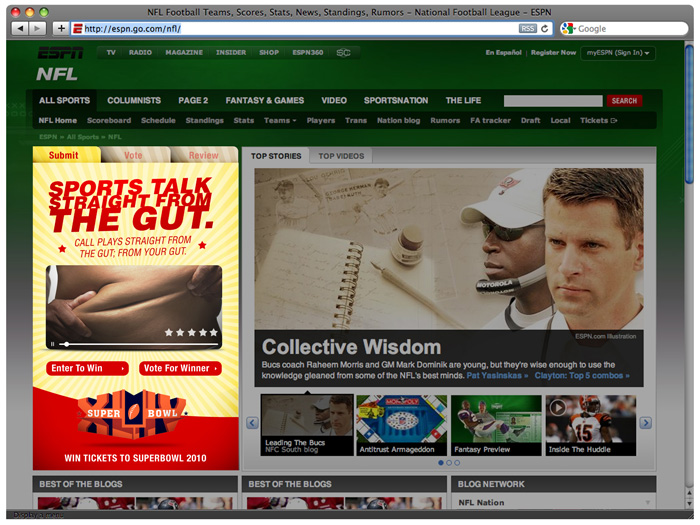700x525 pixels.
Task: Open the Insider top nav link
Action: click(231, 53)
